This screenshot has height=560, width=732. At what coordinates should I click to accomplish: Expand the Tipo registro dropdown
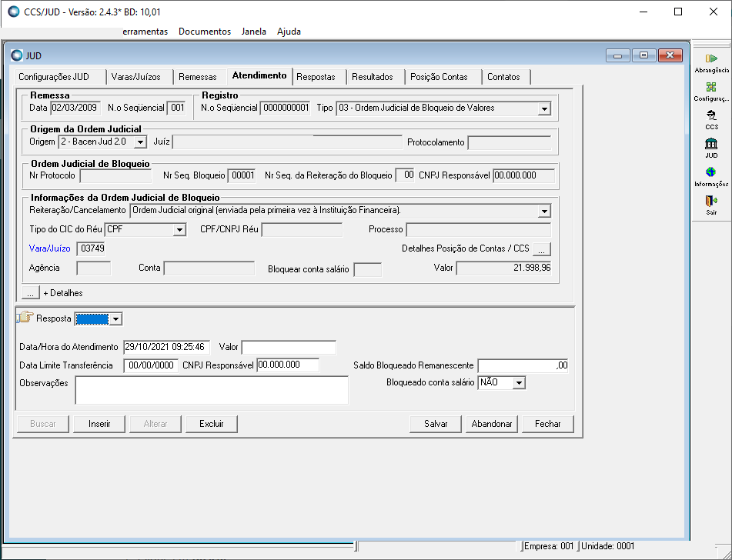click(544, 108)
